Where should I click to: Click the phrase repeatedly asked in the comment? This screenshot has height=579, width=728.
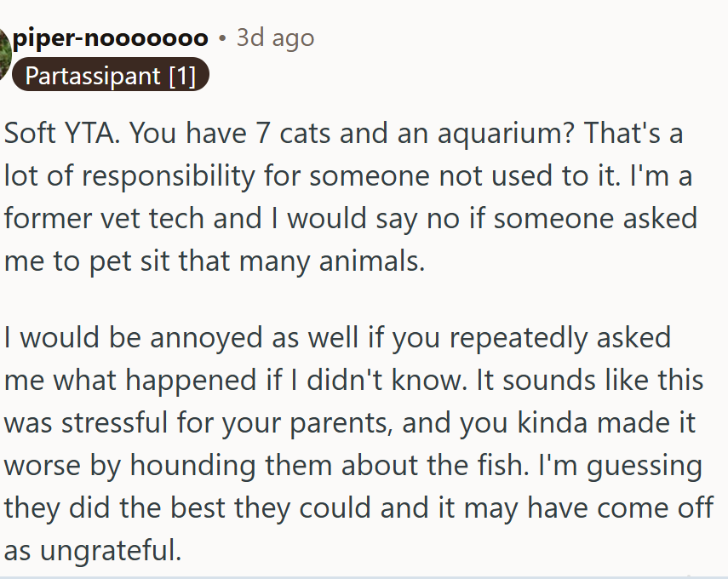click(x=560, y=339)
